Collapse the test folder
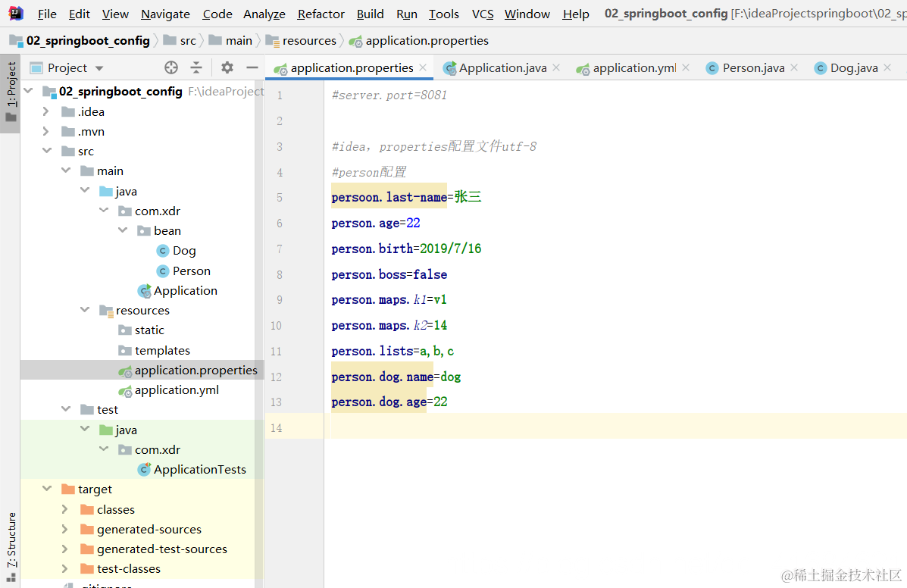The height and width of the screenshot is (588, 907). [x=66, y=408]
